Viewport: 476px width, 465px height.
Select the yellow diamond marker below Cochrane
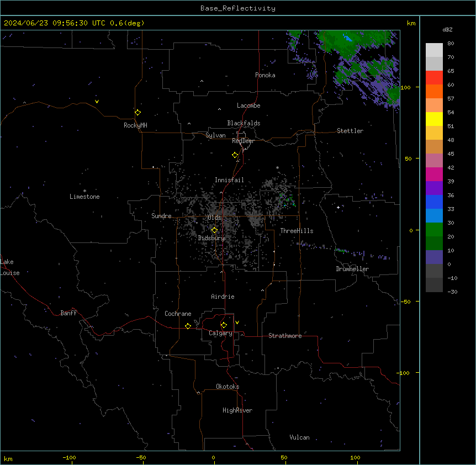click(188, 326)
